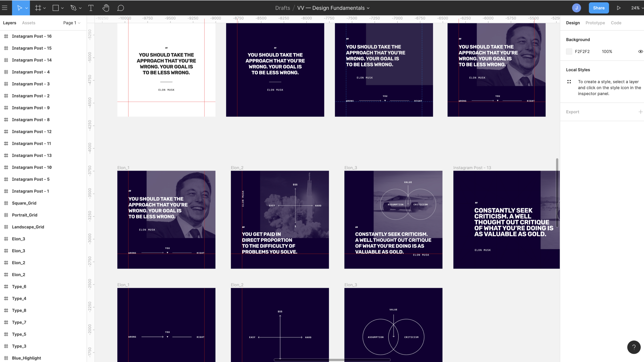Open the Page 1 dropdown
The height and width of the screenshot is (362, 644).
point(71,23)
